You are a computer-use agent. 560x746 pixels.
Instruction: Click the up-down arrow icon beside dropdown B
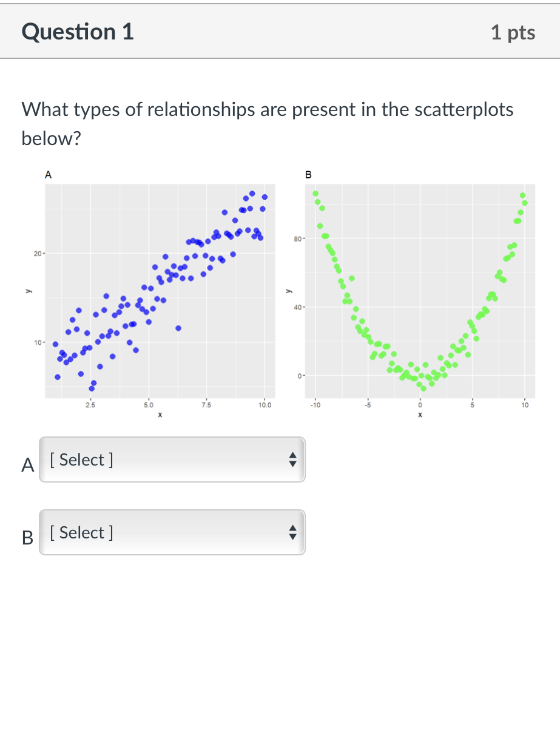tap(292, 532)
